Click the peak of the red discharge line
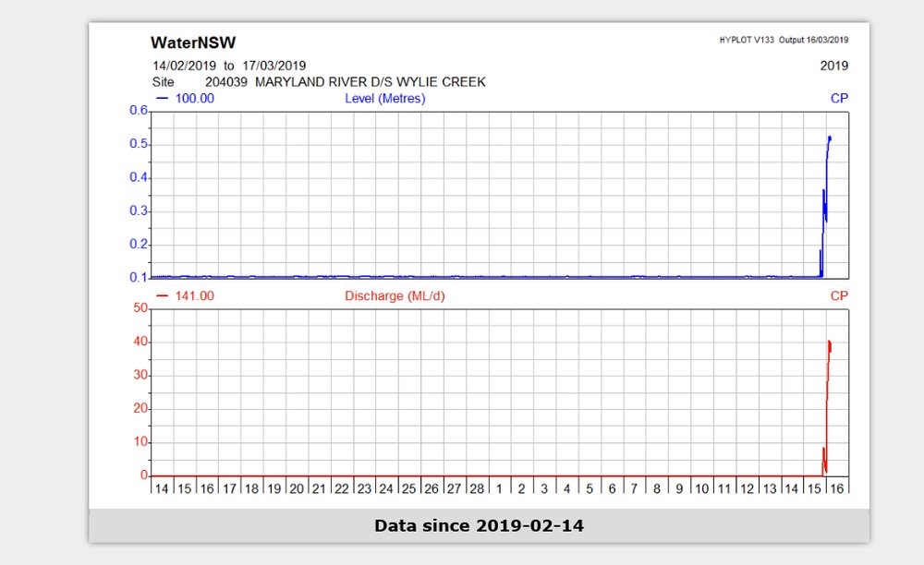Screen dimensions: 924x565 830,342
